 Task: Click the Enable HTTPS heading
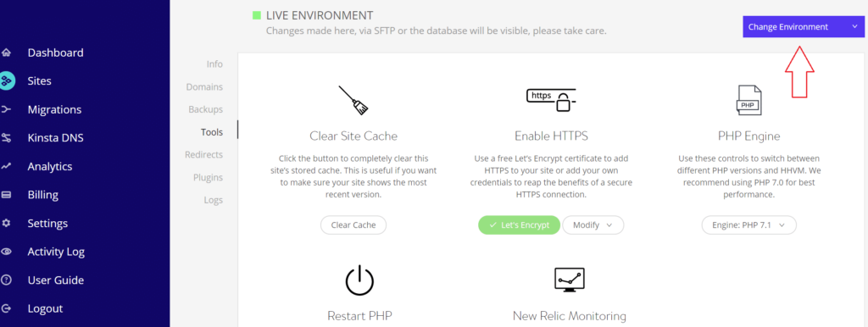(x=551, y=136)
